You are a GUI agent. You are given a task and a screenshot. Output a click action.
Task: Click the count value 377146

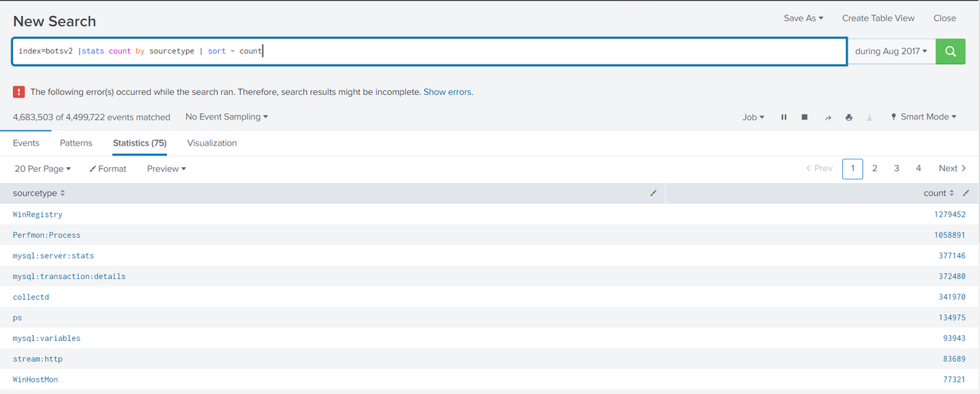click(x=952, y=256)
